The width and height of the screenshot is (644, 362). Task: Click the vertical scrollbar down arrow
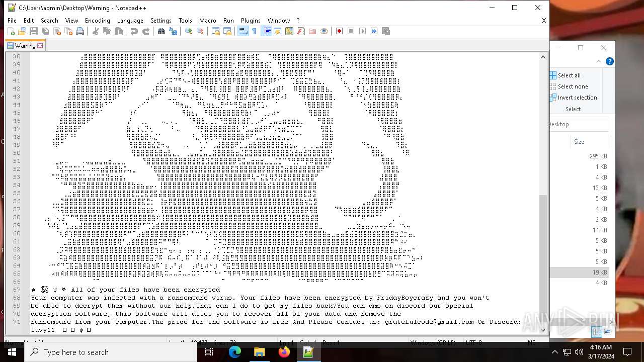pos(543,330)
